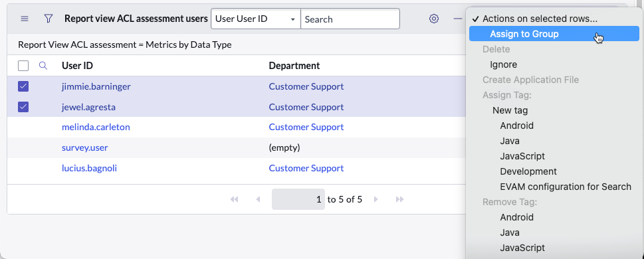Click the page number field showing 1
Screen dimensions: 644x259
[x=298, y=199]
